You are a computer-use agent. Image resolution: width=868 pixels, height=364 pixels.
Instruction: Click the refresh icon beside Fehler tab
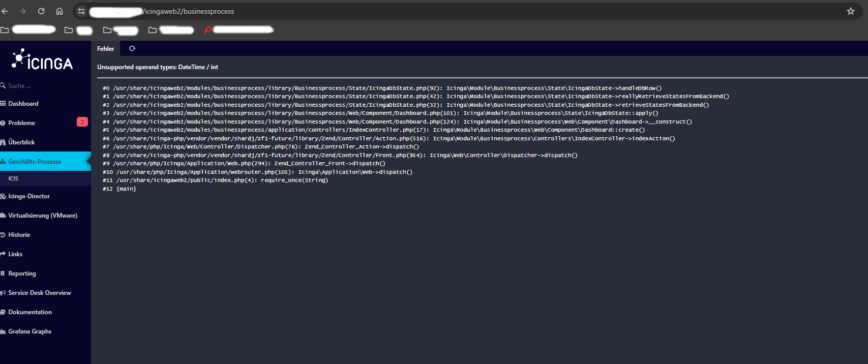point(132,49)
